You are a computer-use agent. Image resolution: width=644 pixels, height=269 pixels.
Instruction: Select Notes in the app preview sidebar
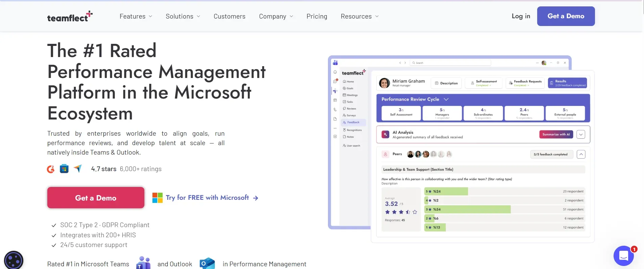click(x=348, y=137)
